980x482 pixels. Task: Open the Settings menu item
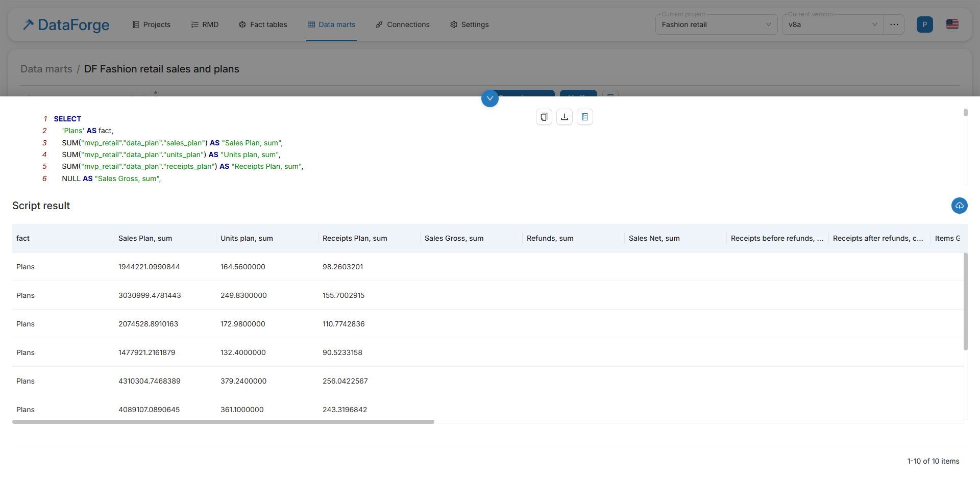pyautogui.click(x=469, y=24)
